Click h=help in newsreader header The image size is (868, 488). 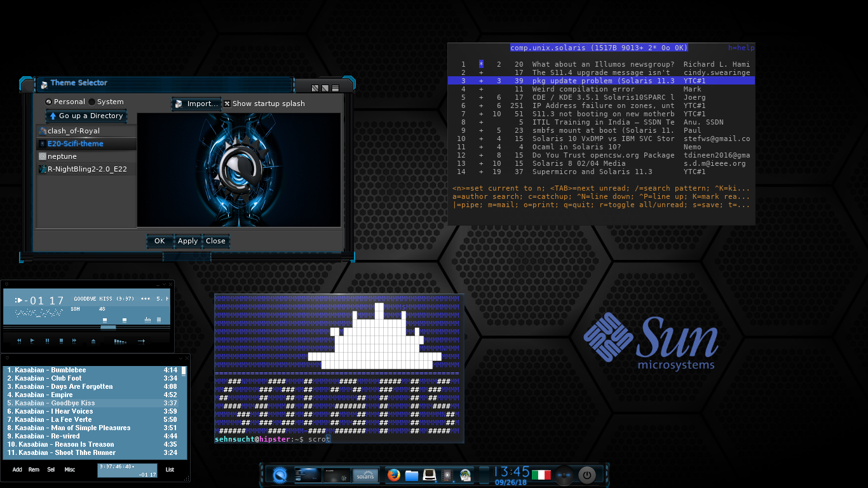point(741,48)
